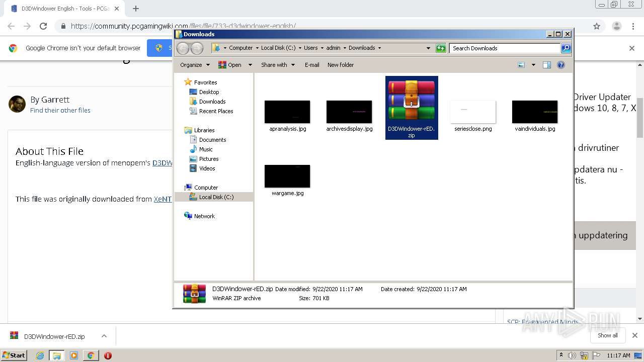Select Videos library in sidebar
644x362 pixels.
pos(207,168)
